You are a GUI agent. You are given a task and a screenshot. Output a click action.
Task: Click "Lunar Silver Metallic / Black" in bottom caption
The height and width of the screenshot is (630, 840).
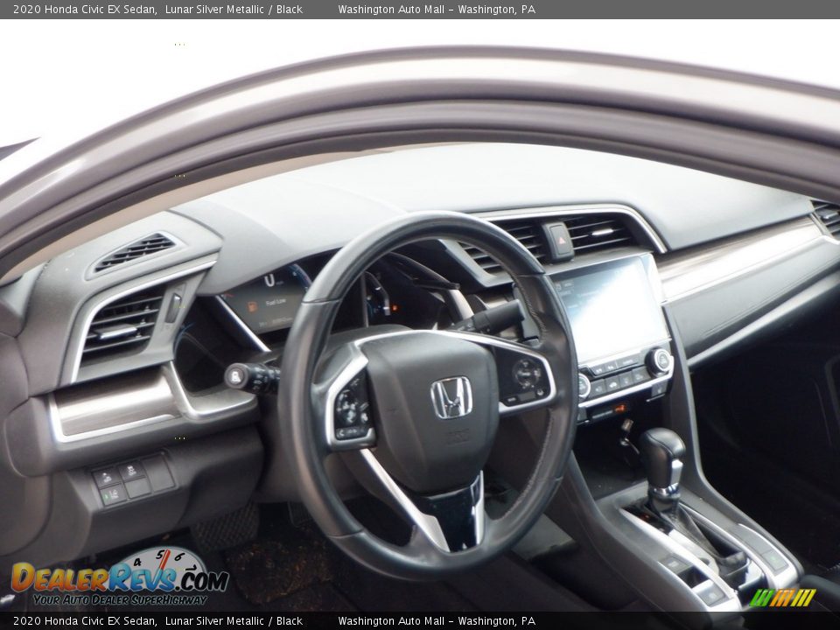[x=234, y=621]
